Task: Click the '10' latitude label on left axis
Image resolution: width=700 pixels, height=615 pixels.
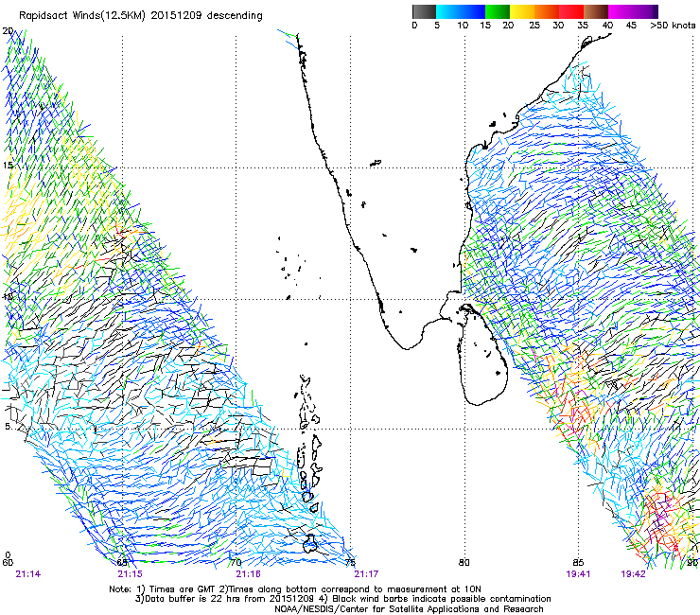Action: pyautogui.click(x=8, y=297)
